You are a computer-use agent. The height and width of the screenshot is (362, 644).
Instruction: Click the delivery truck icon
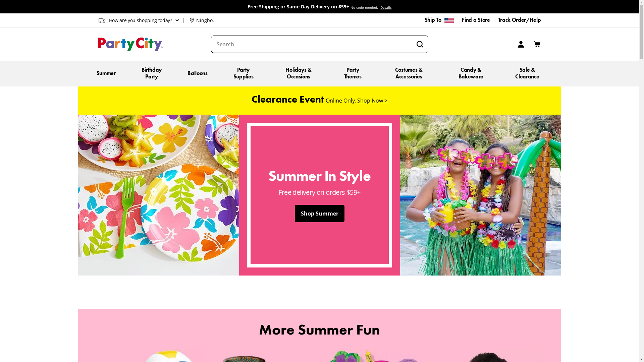[x=102, y=20]
